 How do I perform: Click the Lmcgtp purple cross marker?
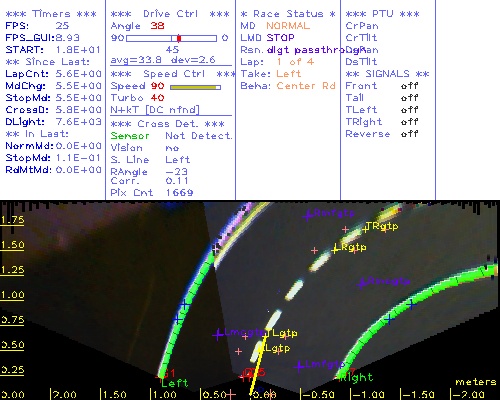218,334
